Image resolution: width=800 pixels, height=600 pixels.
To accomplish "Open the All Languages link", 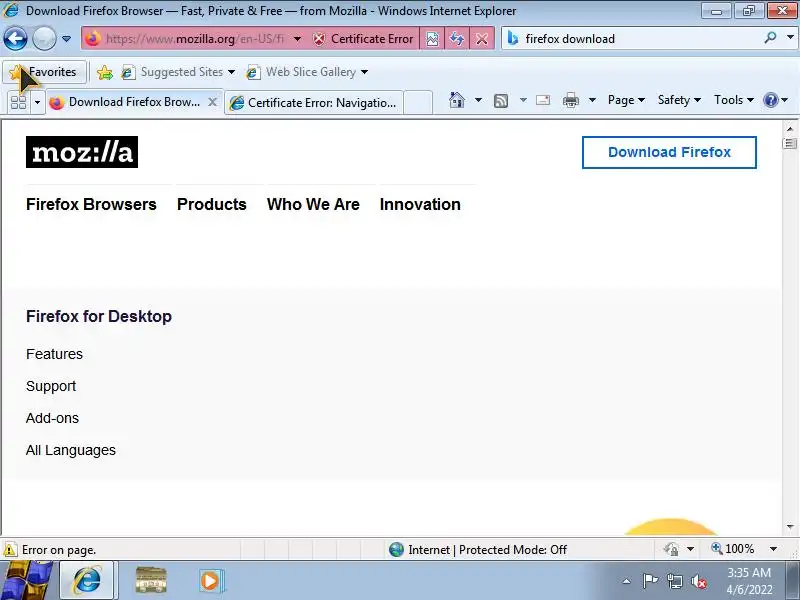I will click(71, 450).
